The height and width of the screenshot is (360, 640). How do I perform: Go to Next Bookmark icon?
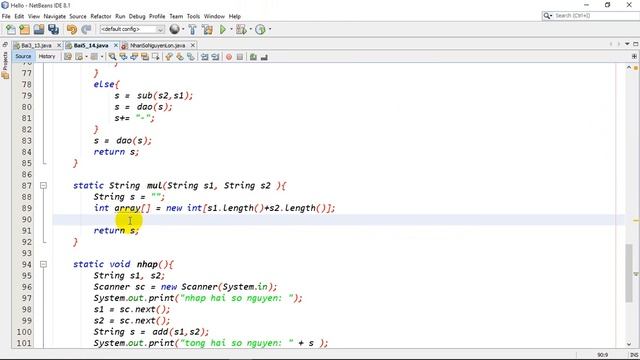pyautogui.click(x=180, y=57)
